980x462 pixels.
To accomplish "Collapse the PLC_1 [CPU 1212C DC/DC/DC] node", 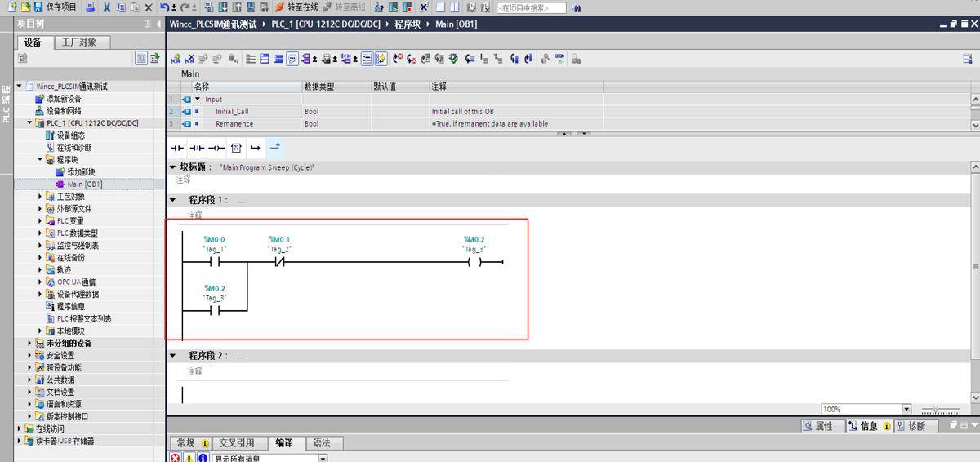I will [x=29, y=123].
